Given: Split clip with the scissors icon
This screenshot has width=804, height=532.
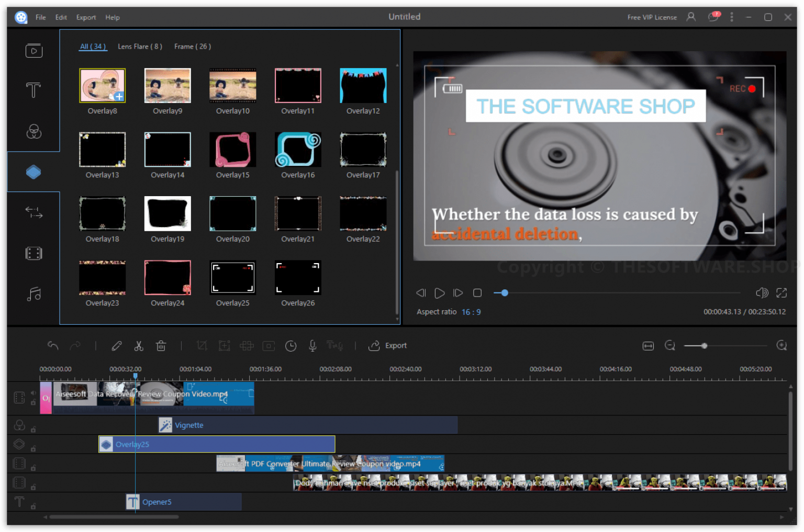Looking at the screenshot, I should [139, 346].
